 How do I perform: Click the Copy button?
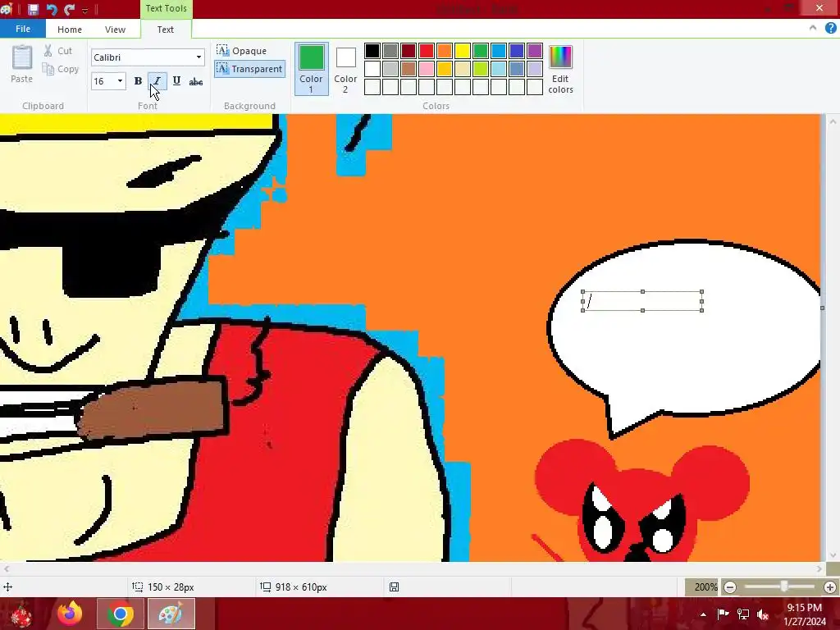(x=61, y=69)
